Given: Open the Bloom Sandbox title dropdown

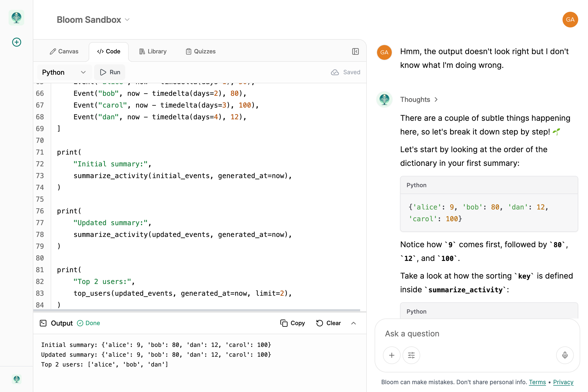Looking at the screenshot, I should coord(93,20).
